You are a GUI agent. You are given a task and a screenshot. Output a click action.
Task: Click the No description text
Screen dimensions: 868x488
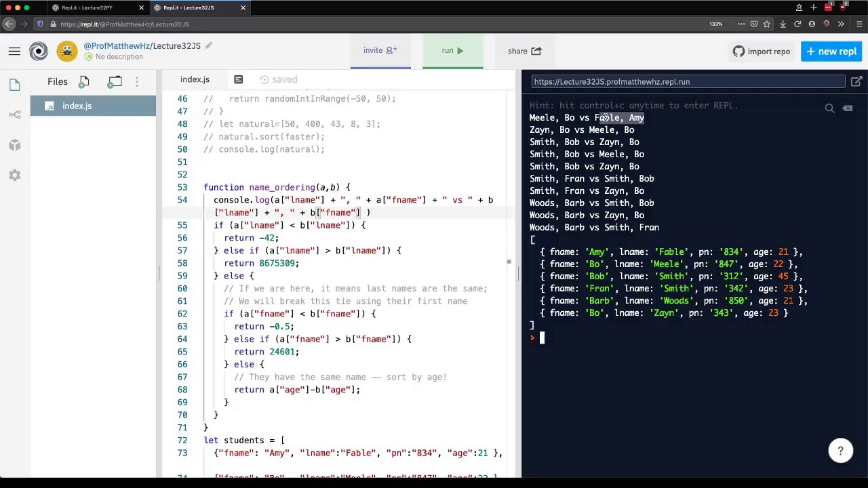tap(119, 57)
